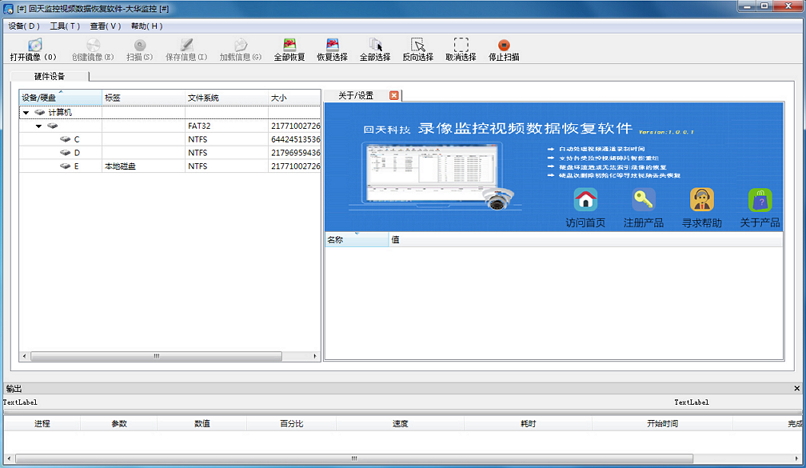Click the 保存信息 toolbar icon
The image size is (806, 468).
point(187,45)
